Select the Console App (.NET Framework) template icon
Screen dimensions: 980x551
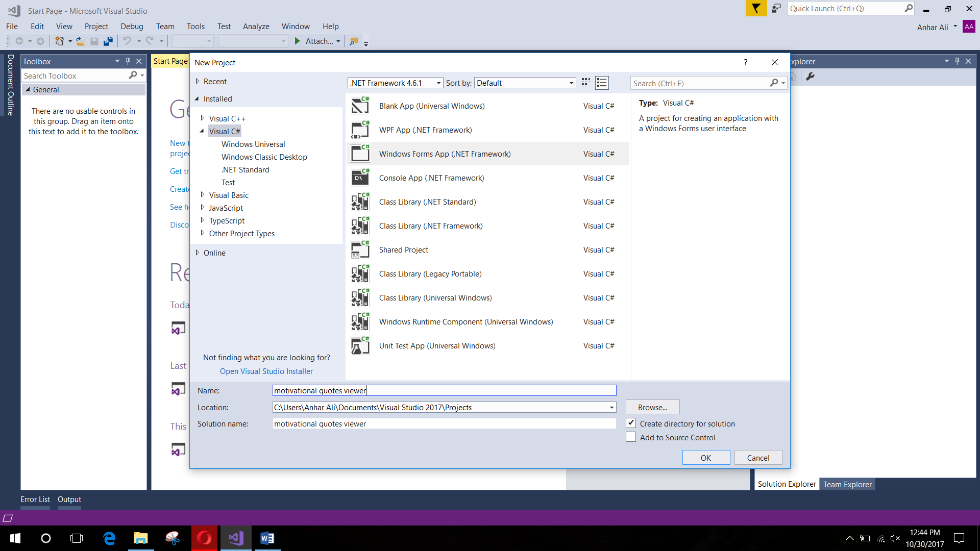360,178
